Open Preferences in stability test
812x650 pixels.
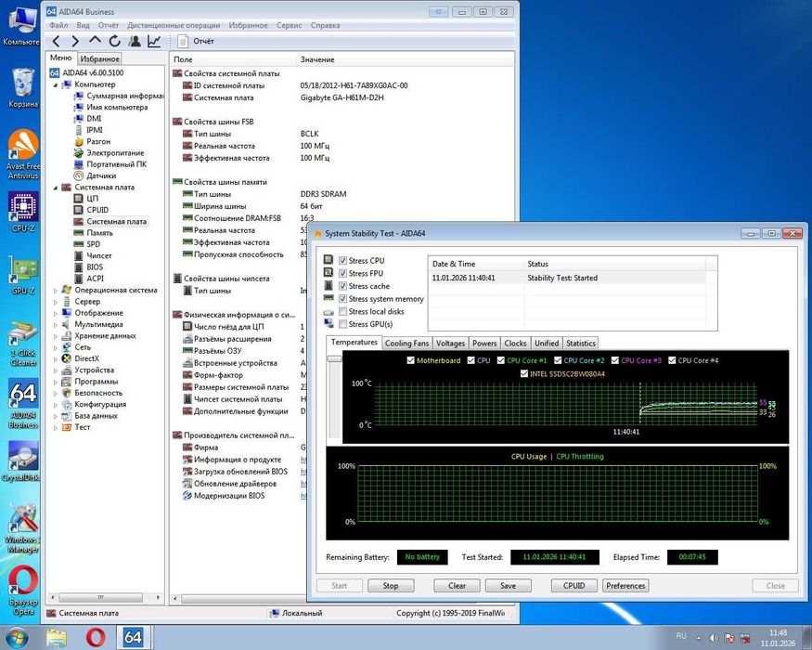(625, 586)
